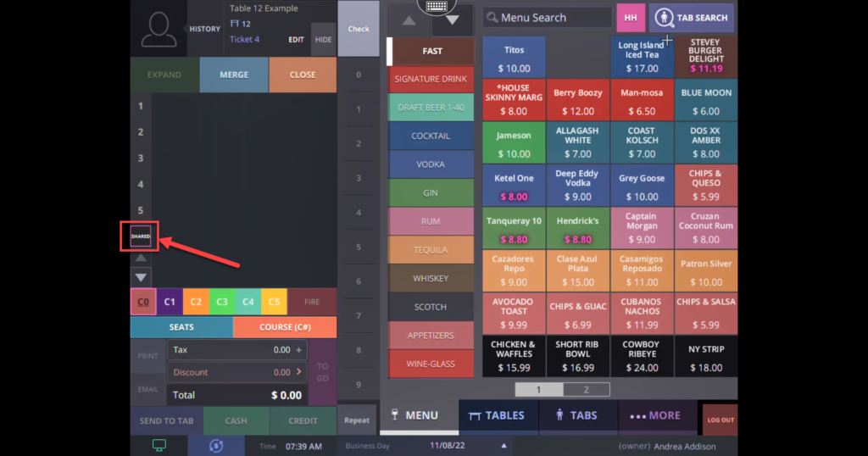The width and height of the screenshot is (868, 456).
Task: Click the plus next to Tax
Action: [299, 349]
